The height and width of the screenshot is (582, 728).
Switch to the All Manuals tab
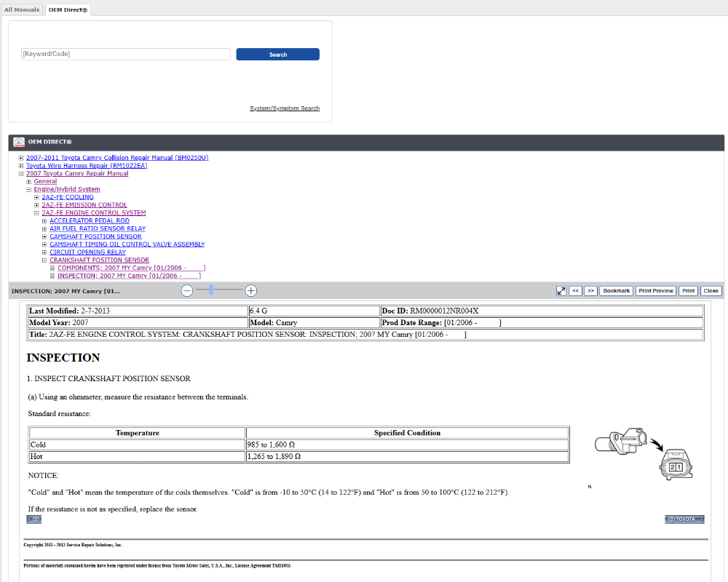(x=22, y=9)
